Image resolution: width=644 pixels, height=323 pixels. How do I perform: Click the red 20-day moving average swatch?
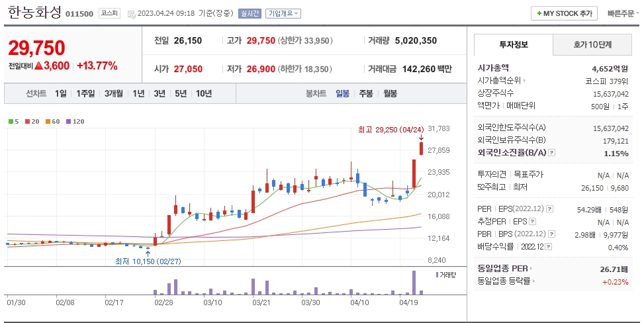coord(27,122)
